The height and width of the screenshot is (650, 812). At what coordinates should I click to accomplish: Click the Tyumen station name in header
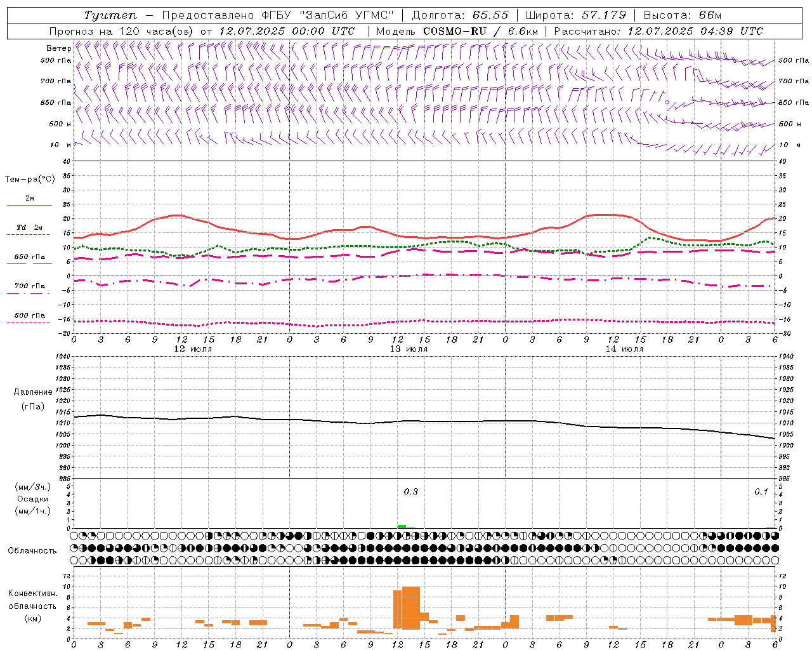pos(110,15)
